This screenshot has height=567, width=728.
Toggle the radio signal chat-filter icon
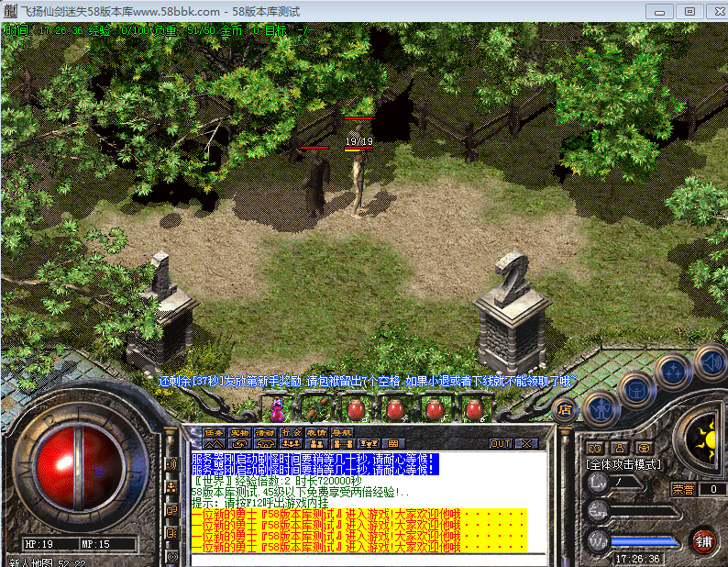(x=171, y=556)
